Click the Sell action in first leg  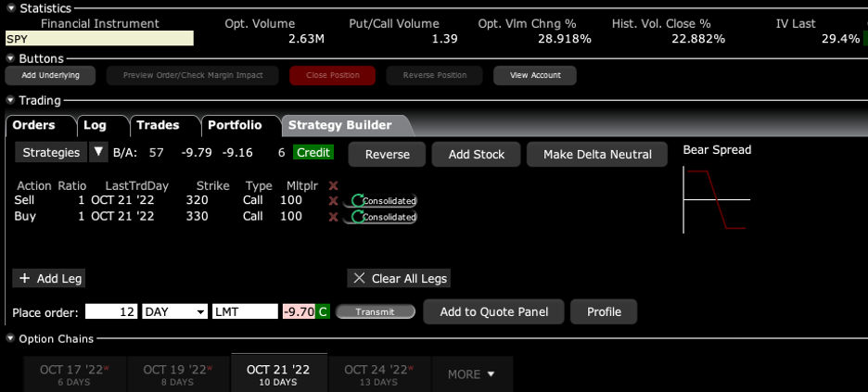pyautogui.click(x=24, y=200)
